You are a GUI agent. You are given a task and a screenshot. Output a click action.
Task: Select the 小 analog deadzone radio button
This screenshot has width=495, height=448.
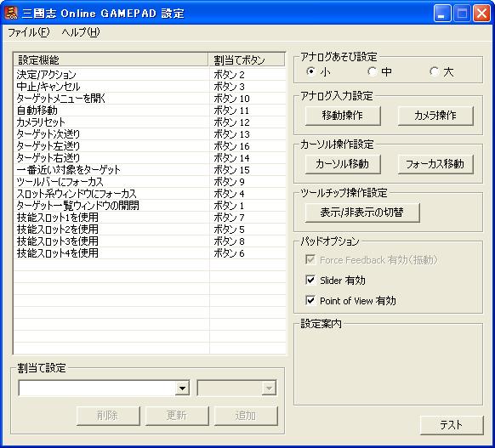[x=311, y=71]
